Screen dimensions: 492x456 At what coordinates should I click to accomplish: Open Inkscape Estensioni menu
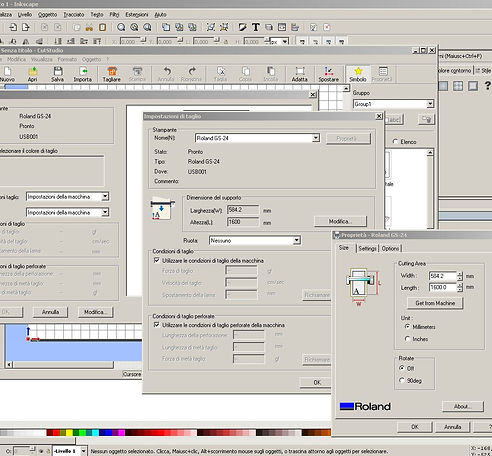click(137, 15)
